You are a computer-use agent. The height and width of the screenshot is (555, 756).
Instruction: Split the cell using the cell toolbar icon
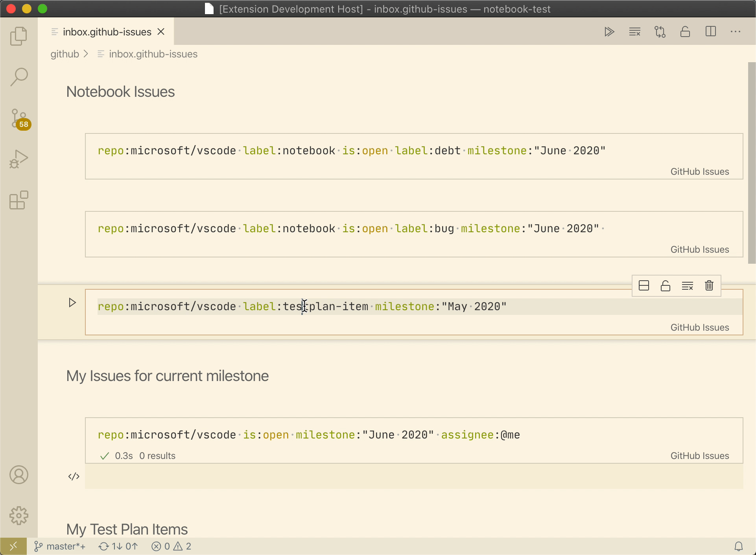644,285
